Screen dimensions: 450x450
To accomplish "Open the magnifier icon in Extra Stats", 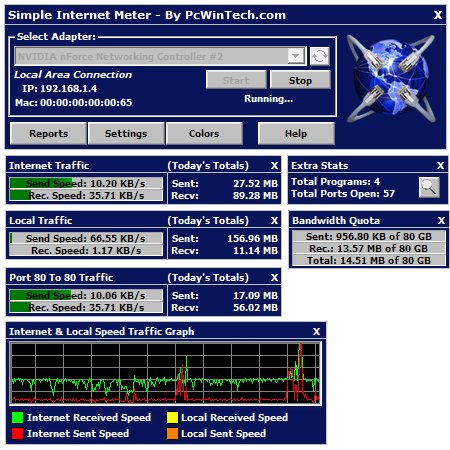I will [429, 187].
